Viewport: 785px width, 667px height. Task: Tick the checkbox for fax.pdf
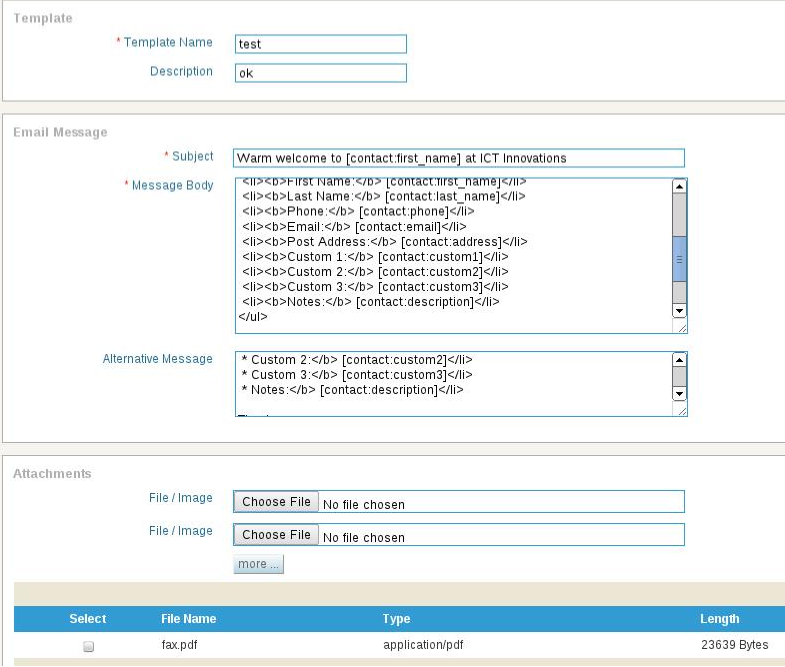coord(89,646)
